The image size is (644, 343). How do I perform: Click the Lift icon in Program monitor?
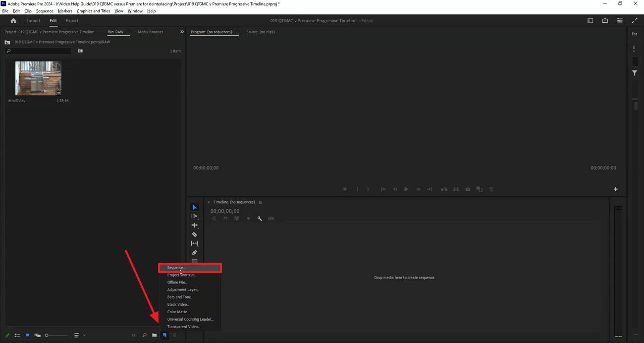coord(444,189)
